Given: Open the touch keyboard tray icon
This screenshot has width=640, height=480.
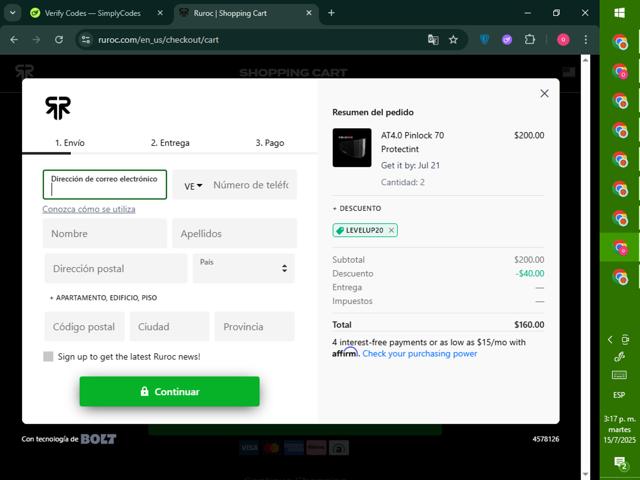Looking at the screenshot, I should 619,376.
